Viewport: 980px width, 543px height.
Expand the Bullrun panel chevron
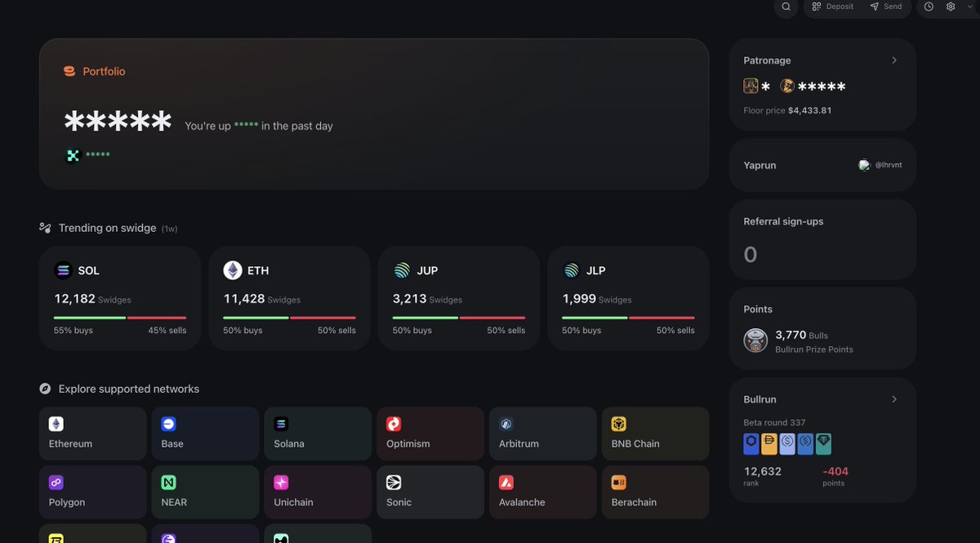click(894, 399)
